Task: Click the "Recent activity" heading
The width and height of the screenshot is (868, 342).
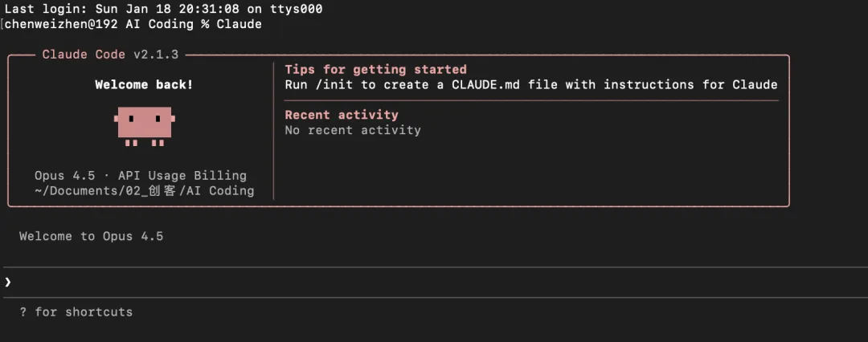Action: point(342,115)
